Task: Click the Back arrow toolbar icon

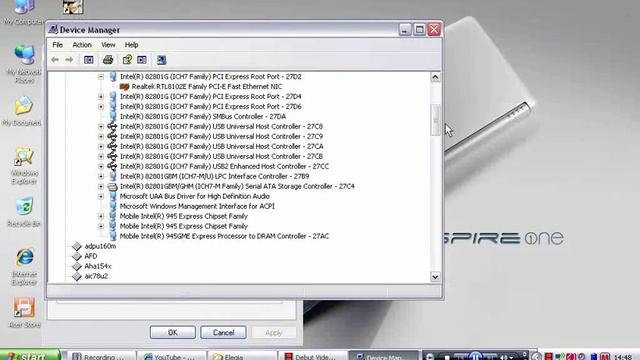Action: (55, 60)
